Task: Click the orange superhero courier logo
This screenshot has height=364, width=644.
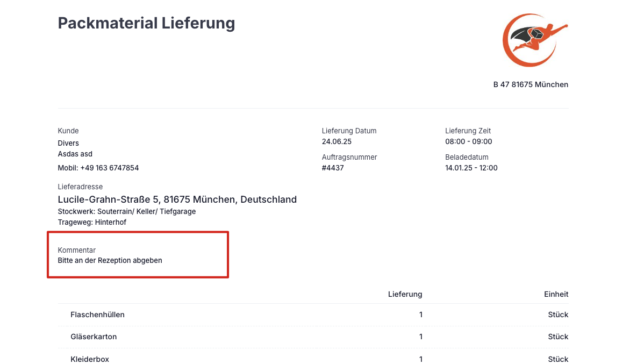Action: [535, 40]
